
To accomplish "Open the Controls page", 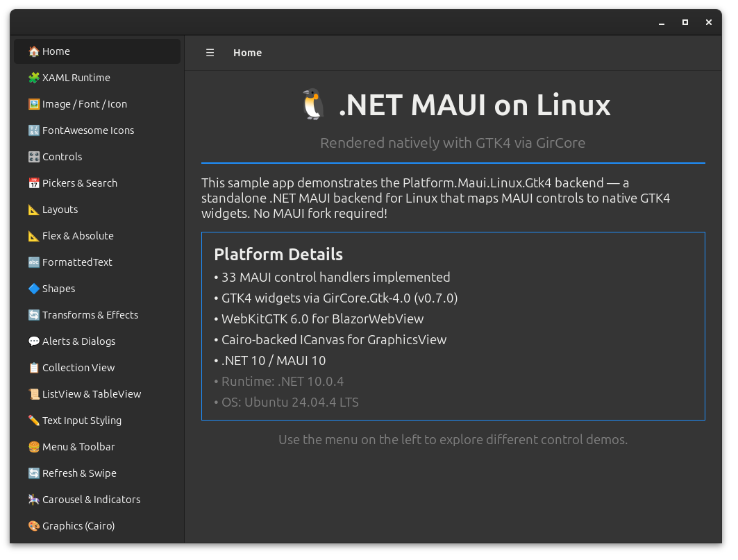I will click(62, 157).
